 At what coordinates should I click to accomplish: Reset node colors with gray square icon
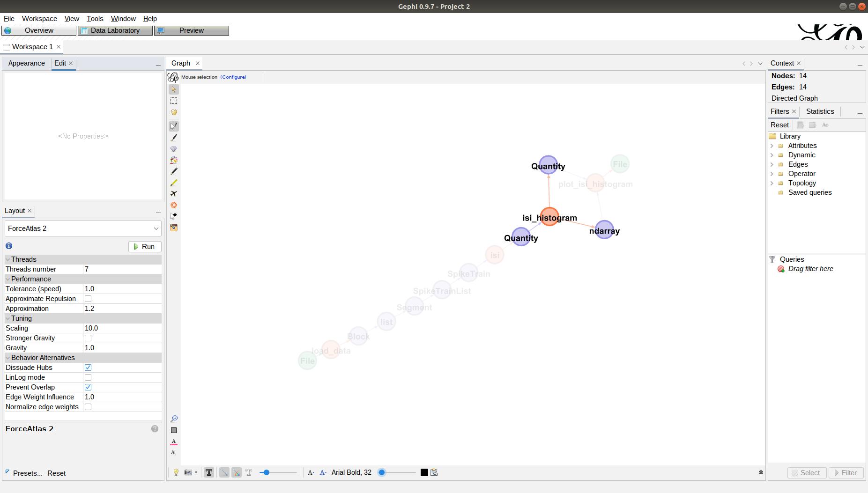coord(174,430)
